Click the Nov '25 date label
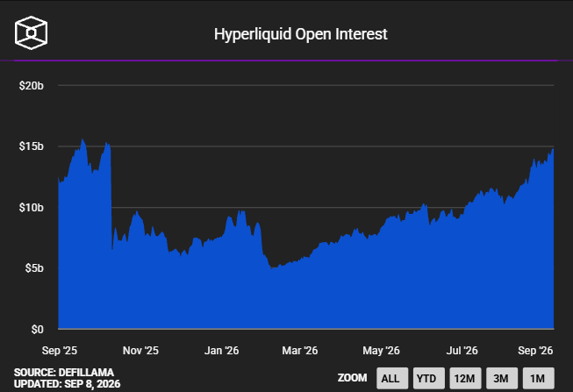 [x=140, y=351]
